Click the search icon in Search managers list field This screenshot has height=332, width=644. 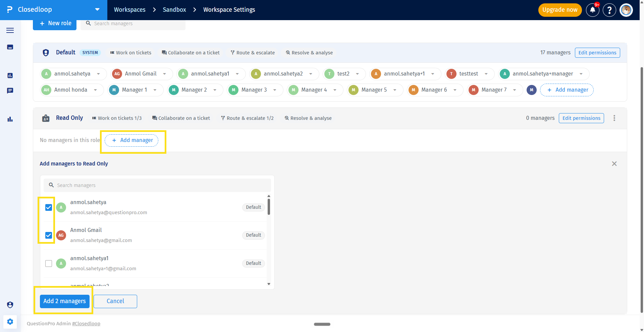pos(51,185)
